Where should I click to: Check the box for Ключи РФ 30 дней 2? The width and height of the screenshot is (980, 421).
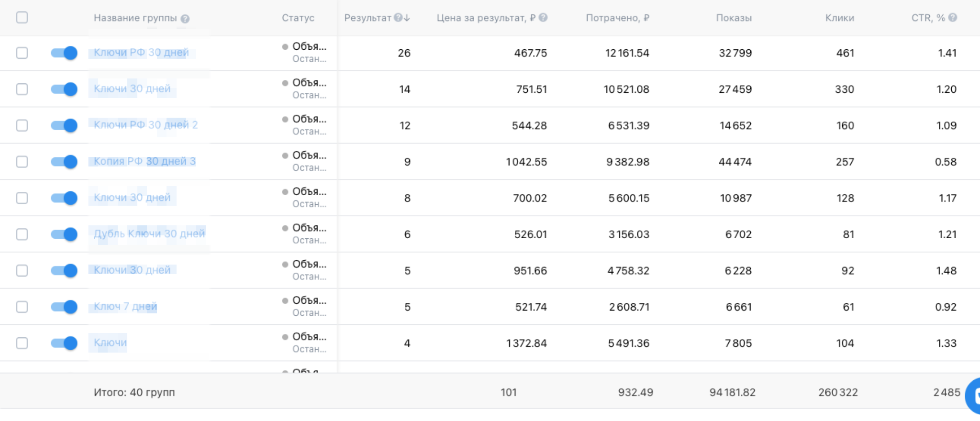tap(22, 125)
